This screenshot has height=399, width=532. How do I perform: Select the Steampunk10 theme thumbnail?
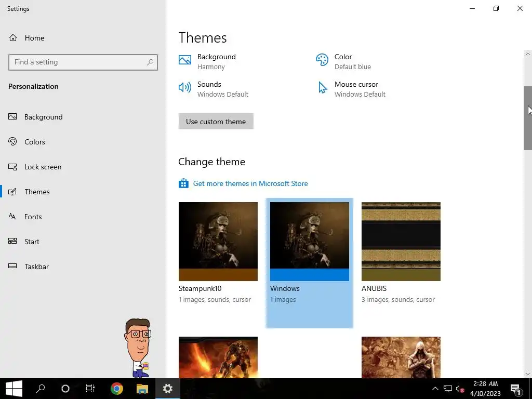218,242
